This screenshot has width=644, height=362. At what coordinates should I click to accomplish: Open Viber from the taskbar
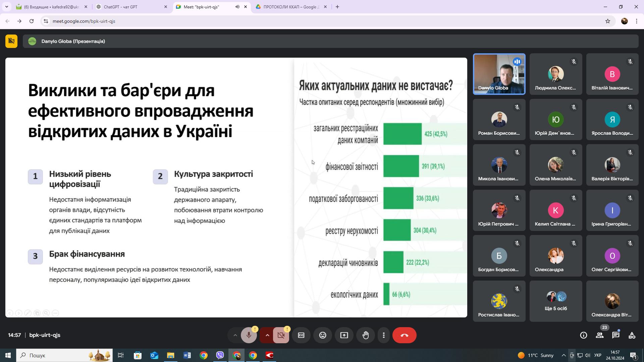click(x=220, y=355)
